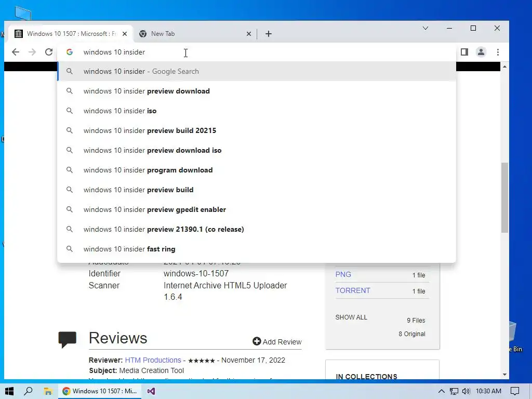532x399 pixels.
Task: Click search icon beside 'fast ring' suggestion
Action: [70, 249]
